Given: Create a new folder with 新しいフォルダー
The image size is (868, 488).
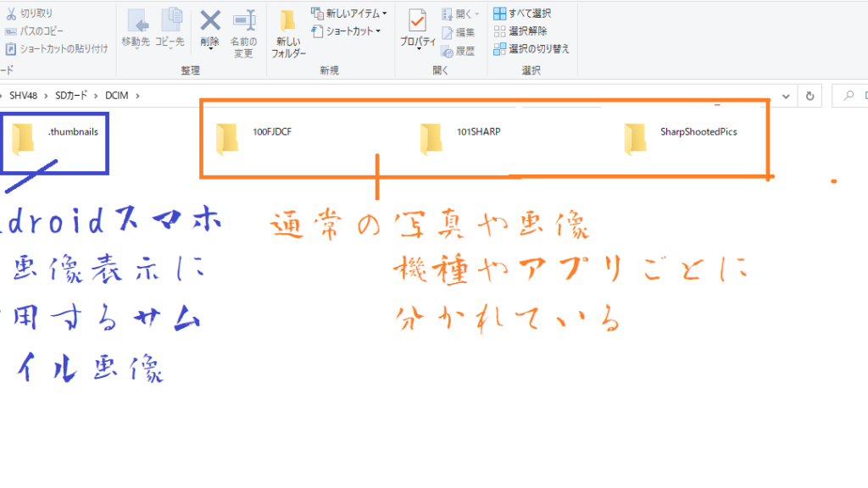Looking at the screenshot, I should point(288,34).
